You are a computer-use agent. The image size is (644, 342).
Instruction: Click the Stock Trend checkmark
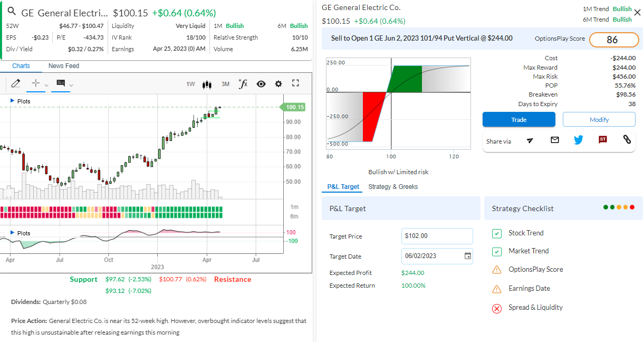(496, 233)
